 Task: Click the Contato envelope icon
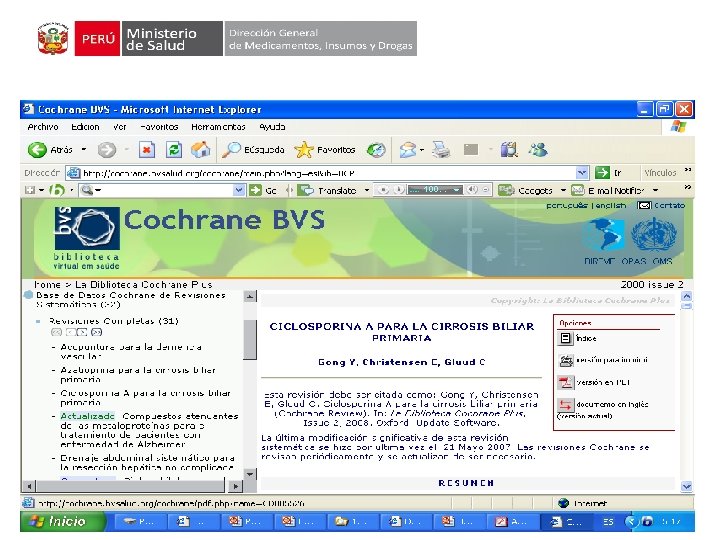644,205
